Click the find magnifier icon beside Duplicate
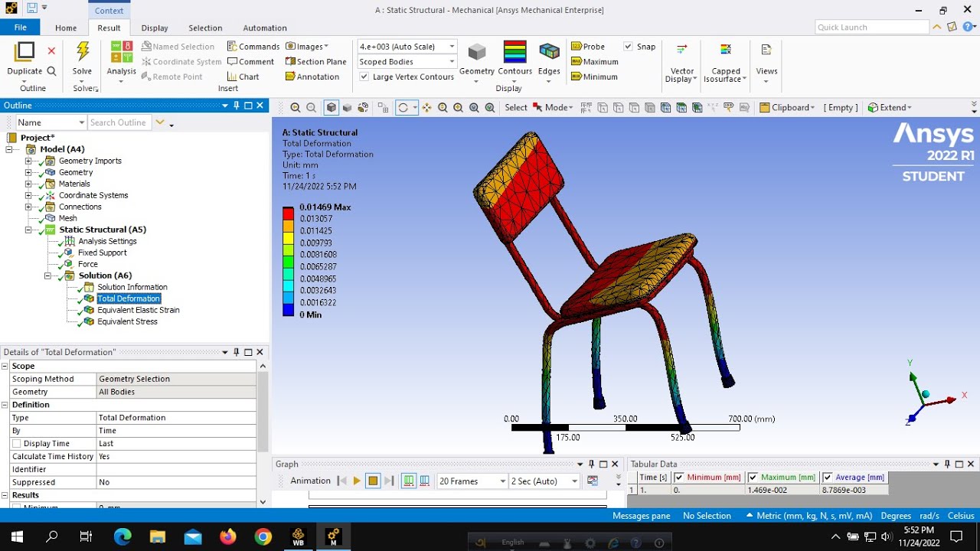Screen dimensions: 980x551 51,71
